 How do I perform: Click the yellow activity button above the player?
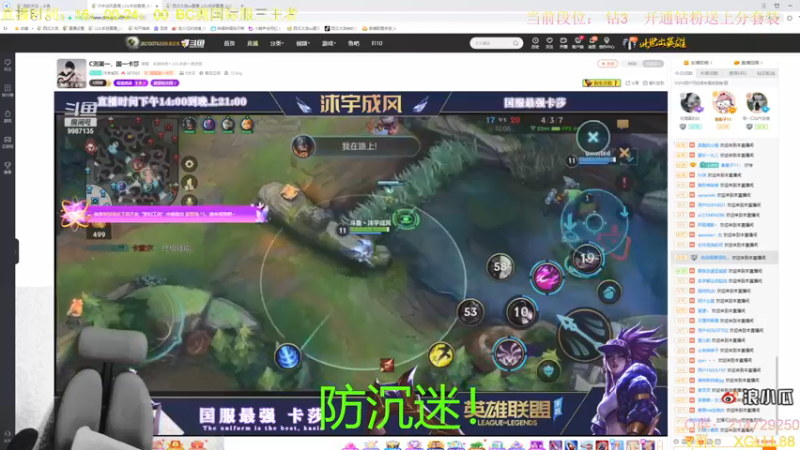(602, 83)
